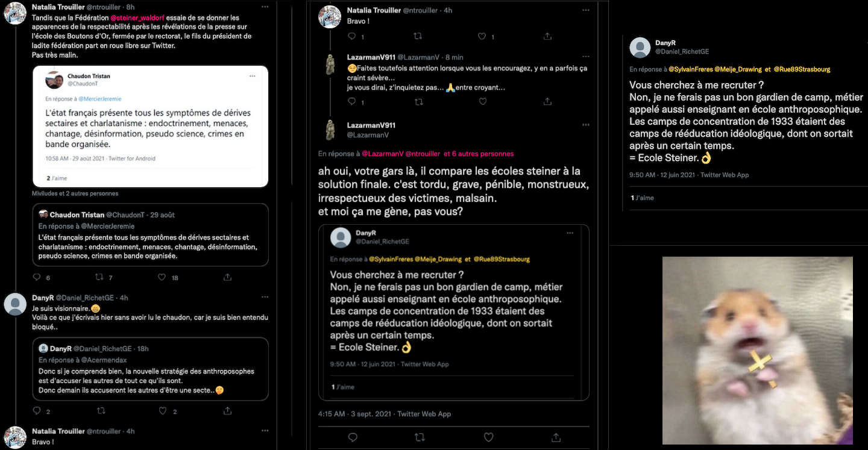Like Natalia Trouiller's "Bravo !" with 1 like
Viewport: 868px width, 450px height.
tap(482, 36)
